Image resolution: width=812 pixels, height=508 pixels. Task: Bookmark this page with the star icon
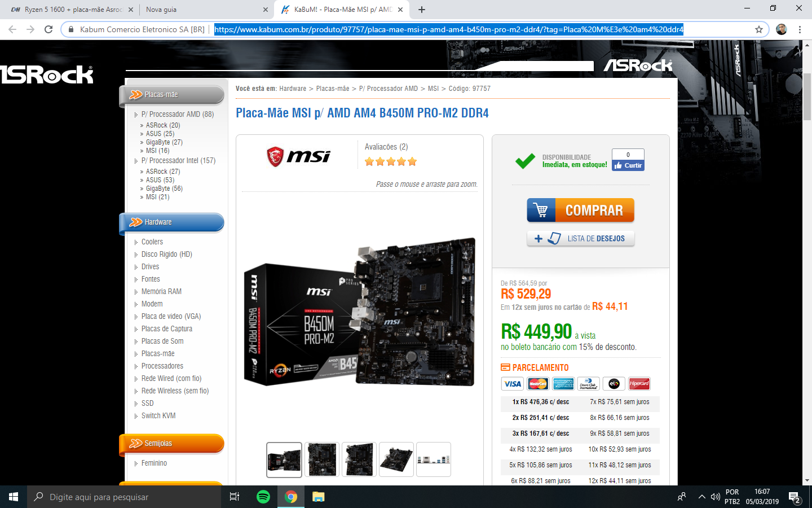pos(759,29)
